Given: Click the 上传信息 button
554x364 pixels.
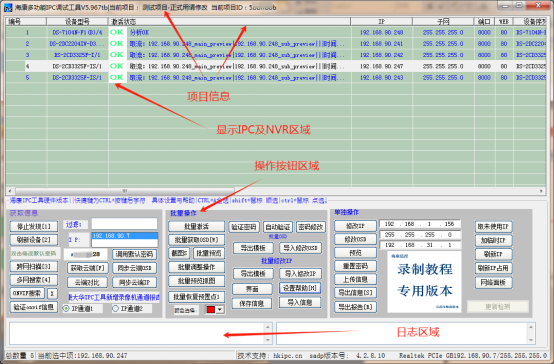Looking at the screenshot, I should 355,279.
